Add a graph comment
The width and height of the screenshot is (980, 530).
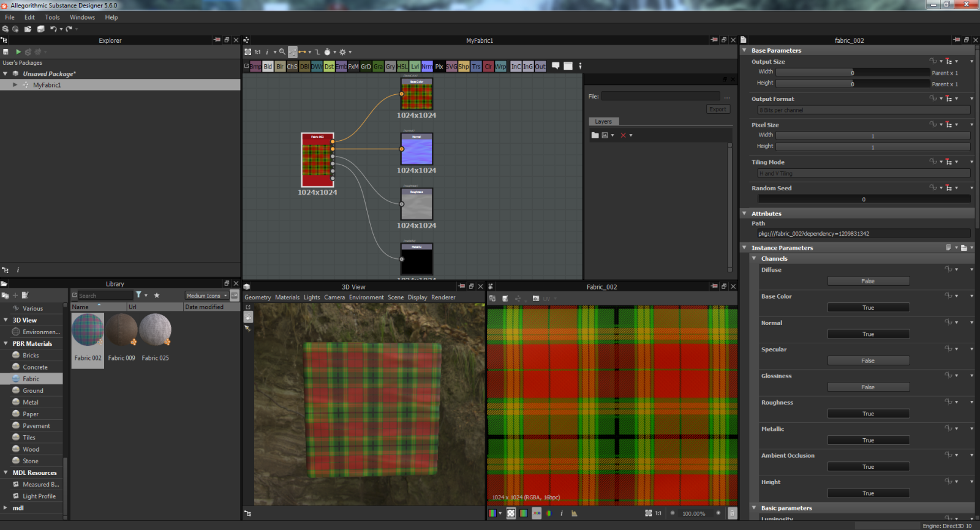click(556, 65)
